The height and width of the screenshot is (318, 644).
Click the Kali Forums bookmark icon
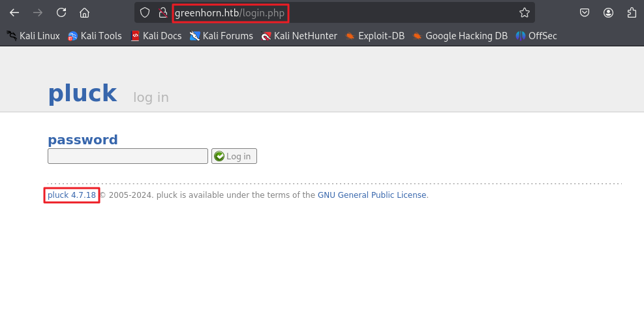(x=194, y=36)
